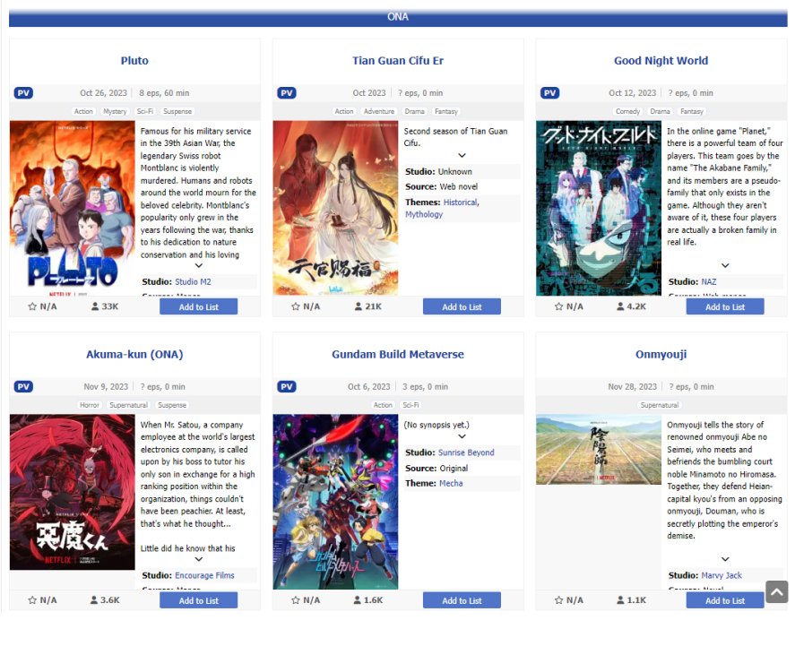Select the Fantasy tag on Good Night World
The image size is (795, 672).
692,111
